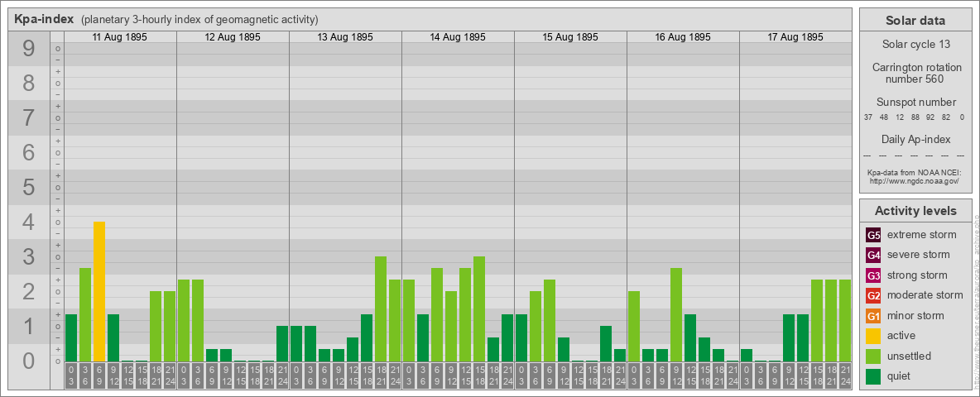Click the 'unsettled' legend label
The height and width of the screenshot is (397, 980).
click(x=910, y=356)
